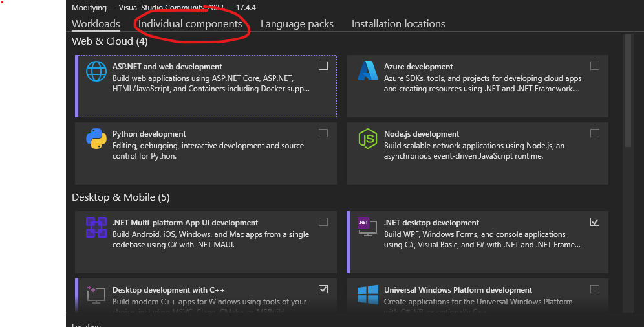Click the Desktop development with C++ icon
The width and height of the screenshot is (644, 327).
point(96,295)
